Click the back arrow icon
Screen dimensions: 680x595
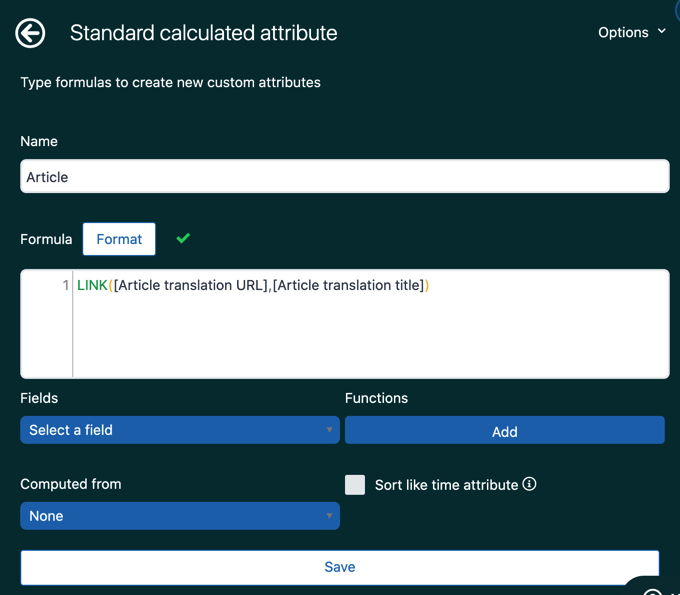click(30, 33)
